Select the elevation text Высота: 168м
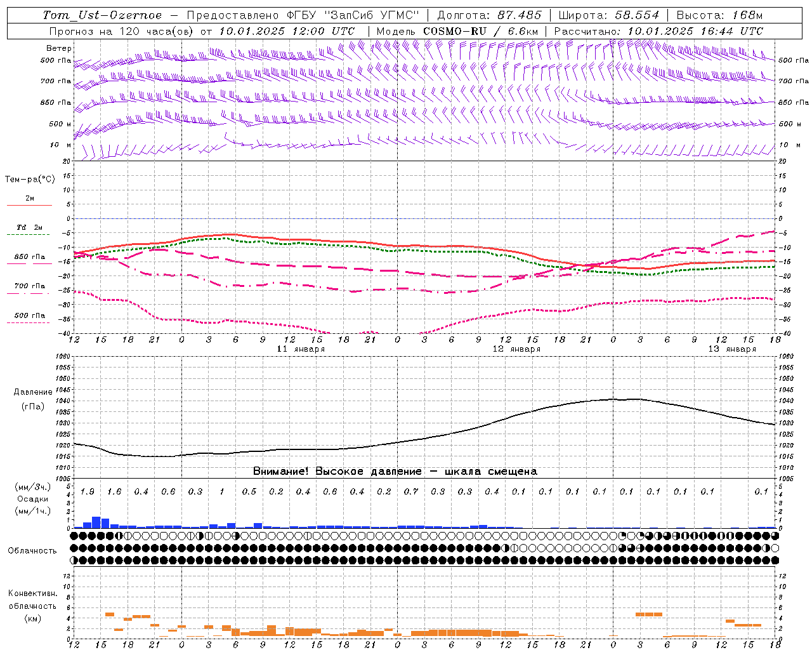This screenshot has height=650, width=812. (719, 15)
